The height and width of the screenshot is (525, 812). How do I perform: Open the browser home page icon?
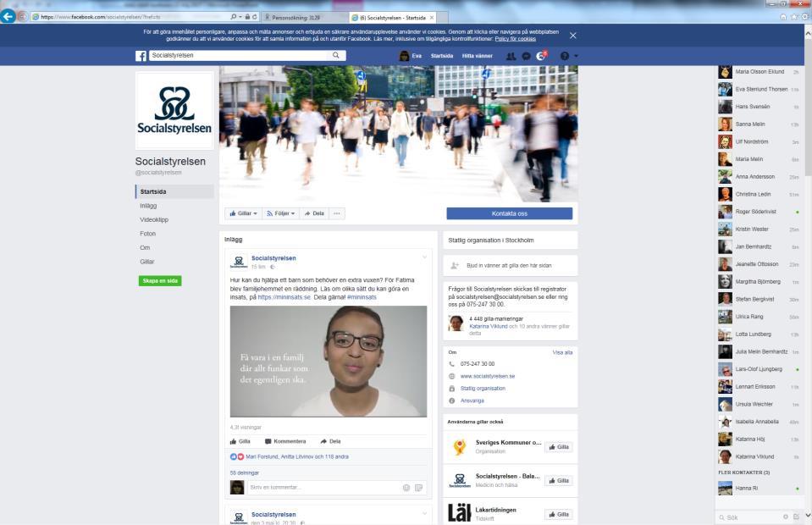tap(783, 17)
